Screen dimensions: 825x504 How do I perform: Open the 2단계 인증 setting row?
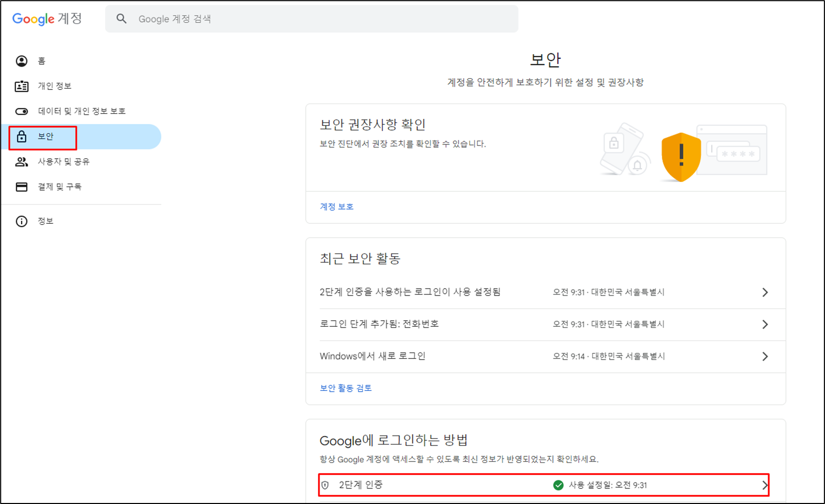[544, 485]
